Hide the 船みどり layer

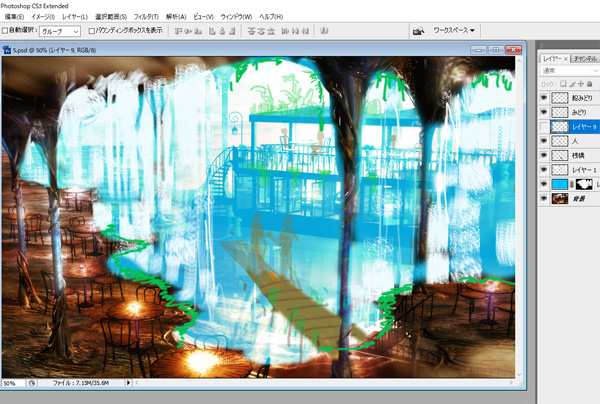tap(544, 98)
